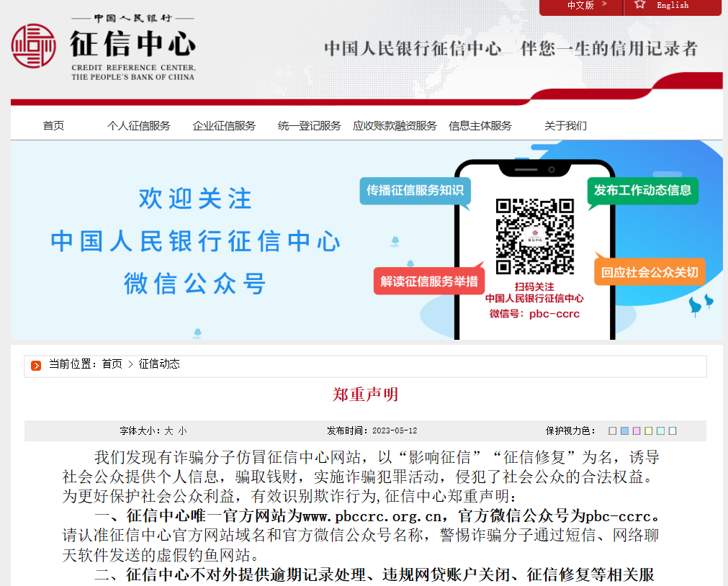Open 应收账款融资服务 menu item
The width and height of the screenshot is (728, 586).
click(395, 126)
